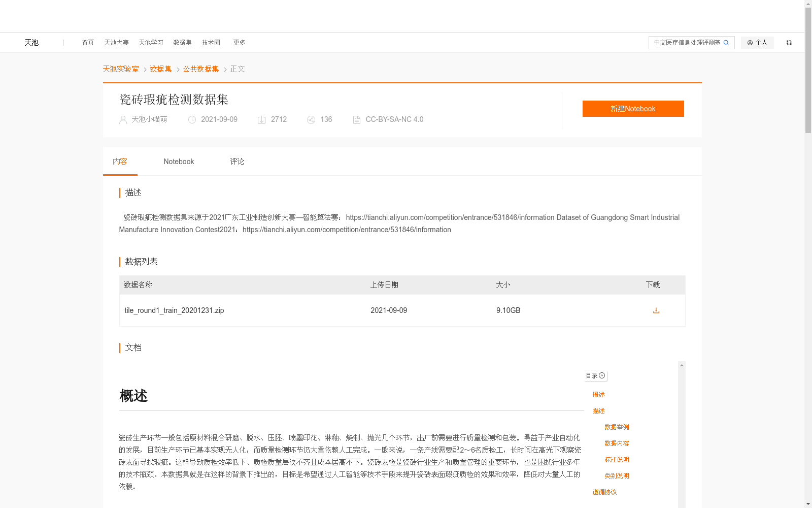Open the 技术圈 nav item
Image resolution: width=812 pixels, height=508 pixels.
(211, 43)
